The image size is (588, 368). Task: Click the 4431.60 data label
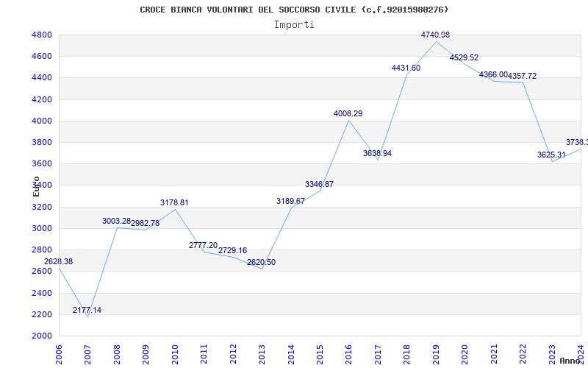[x=406, y=68]
